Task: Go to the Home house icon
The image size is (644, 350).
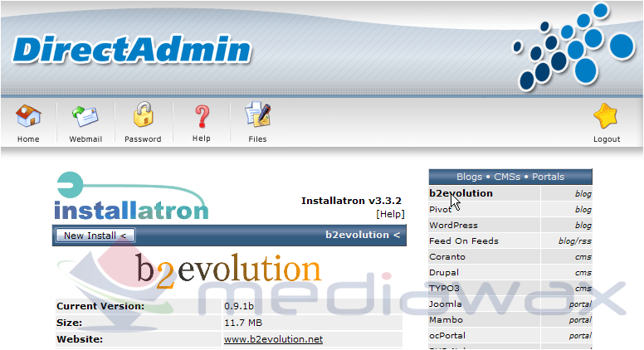Action: tap(28, 116)
